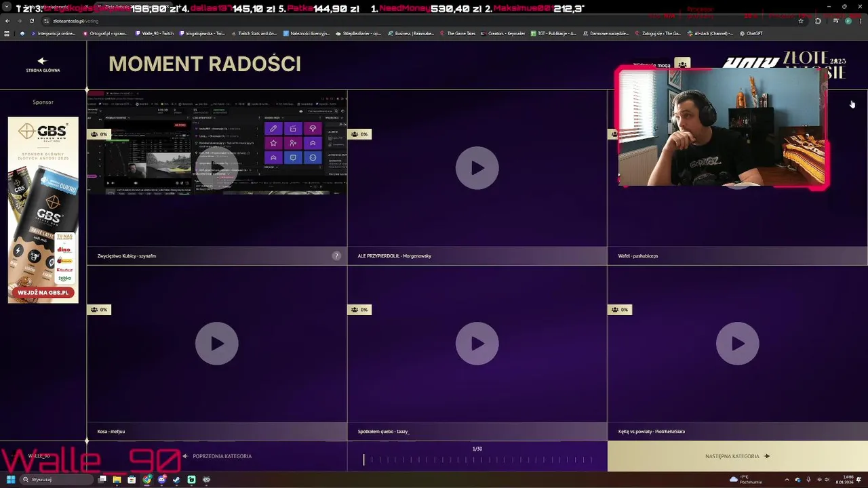Select Spotkałem quebo - taazy_ caption

click(x=383, y=432)
